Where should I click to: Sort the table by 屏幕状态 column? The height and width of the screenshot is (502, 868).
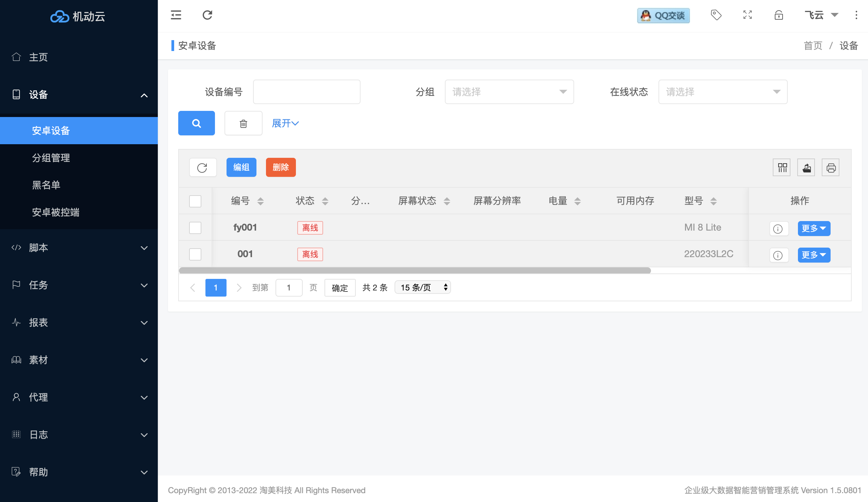(447, 201)
